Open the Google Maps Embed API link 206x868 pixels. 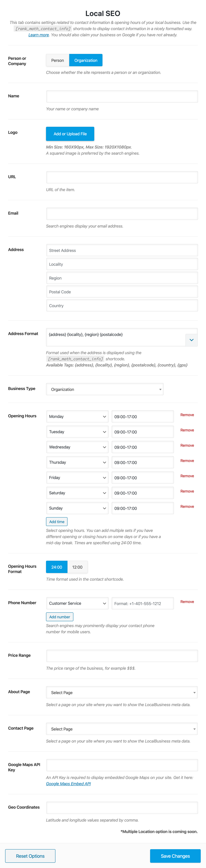(68, 784)
